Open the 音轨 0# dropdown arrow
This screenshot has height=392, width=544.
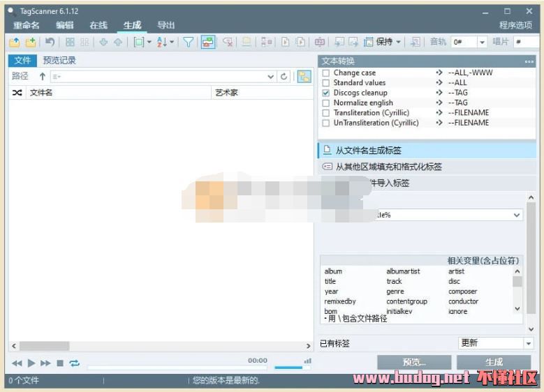482,43
